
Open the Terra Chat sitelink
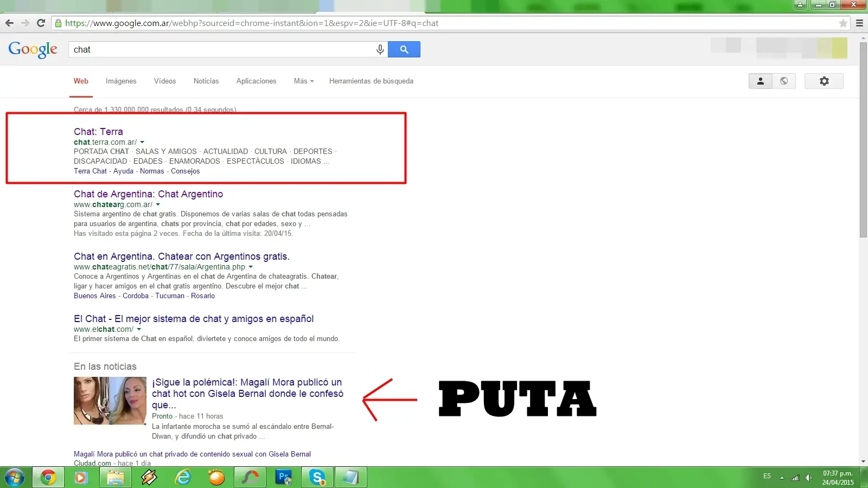coord(91,171)
